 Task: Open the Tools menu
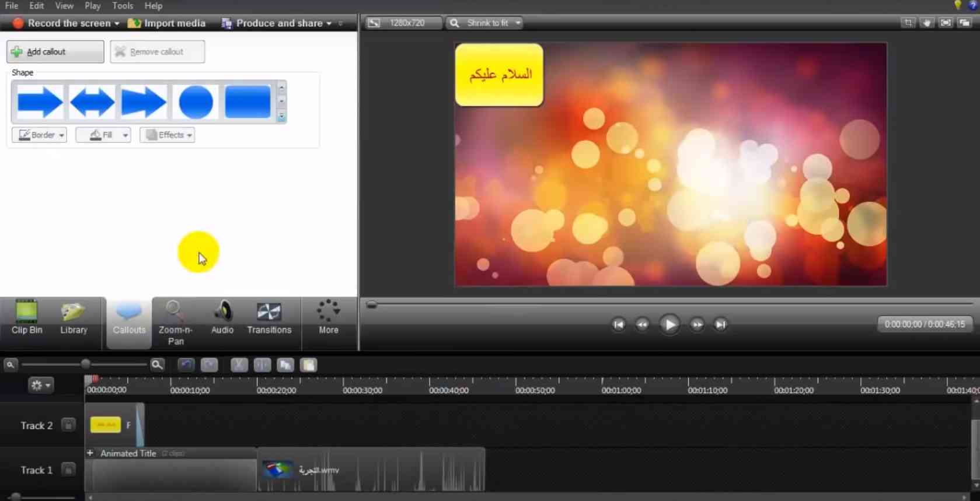click(123, 6)
